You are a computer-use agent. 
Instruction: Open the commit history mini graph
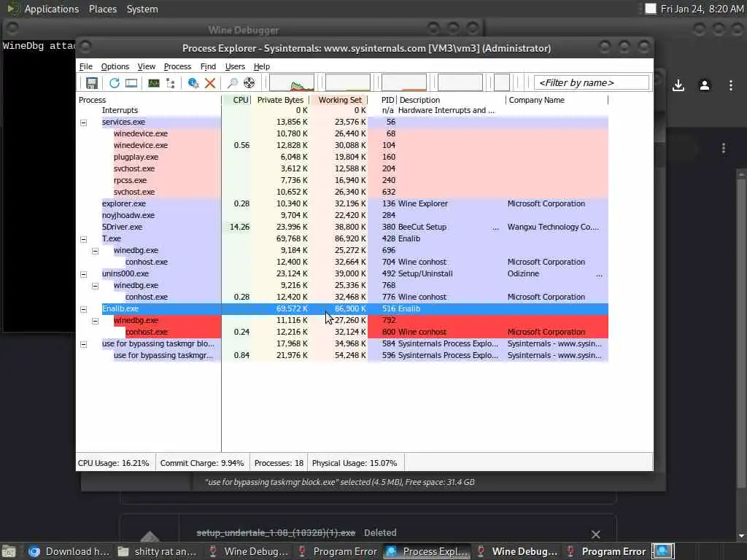click(x=348, y=82)
